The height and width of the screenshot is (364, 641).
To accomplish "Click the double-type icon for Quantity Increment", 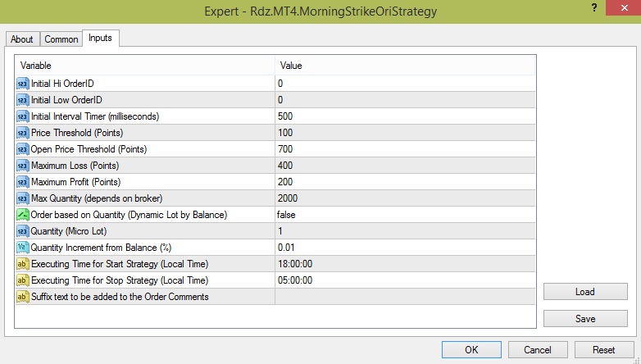I will pyautogui.click(x=22, y=247).
